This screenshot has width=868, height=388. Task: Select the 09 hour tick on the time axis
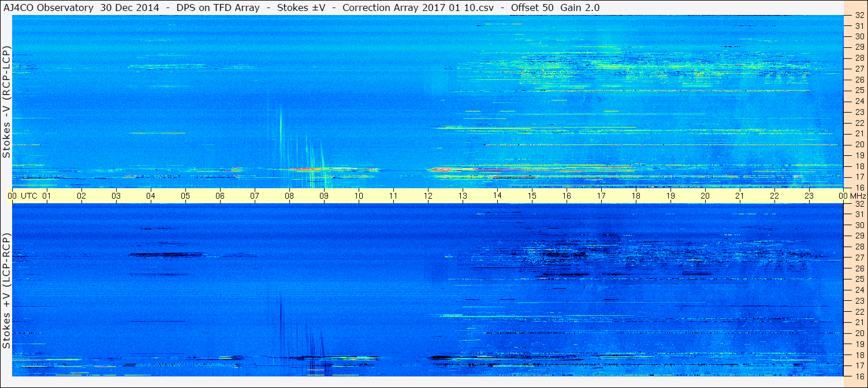[x=324, y=196]
